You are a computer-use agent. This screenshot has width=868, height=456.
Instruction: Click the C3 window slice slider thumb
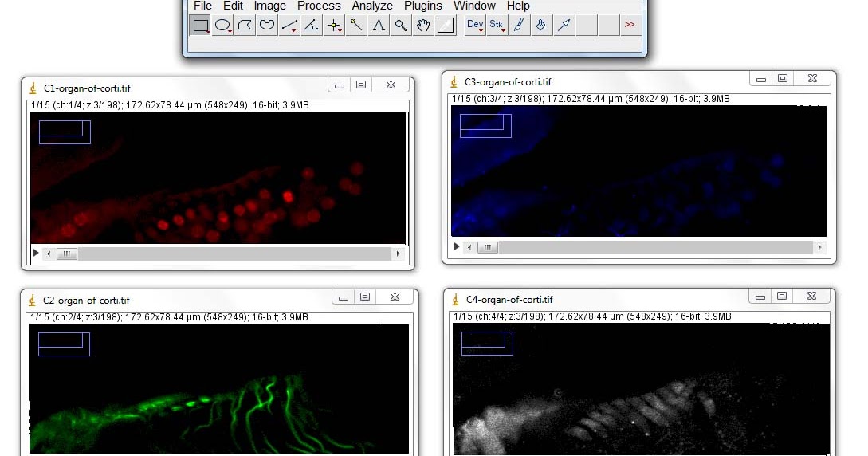tap(488, 247)
